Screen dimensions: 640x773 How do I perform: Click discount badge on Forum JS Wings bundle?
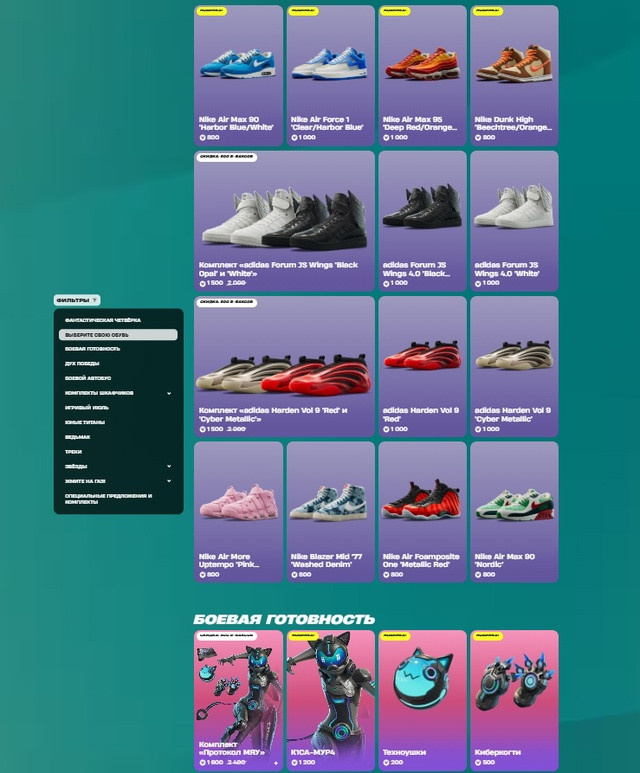click(x=227, y=157)
